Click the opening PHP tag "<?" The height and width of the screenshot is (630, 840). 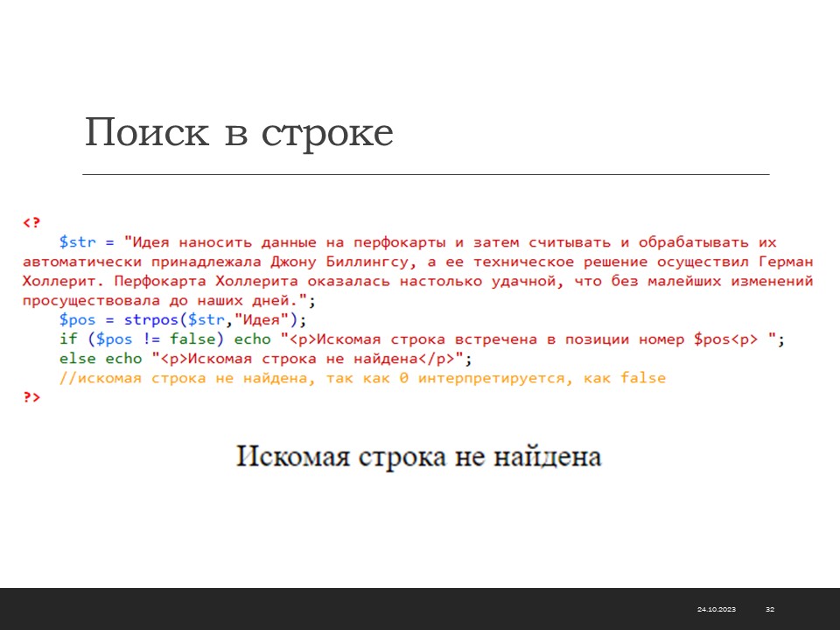click(x=31, y=223)
